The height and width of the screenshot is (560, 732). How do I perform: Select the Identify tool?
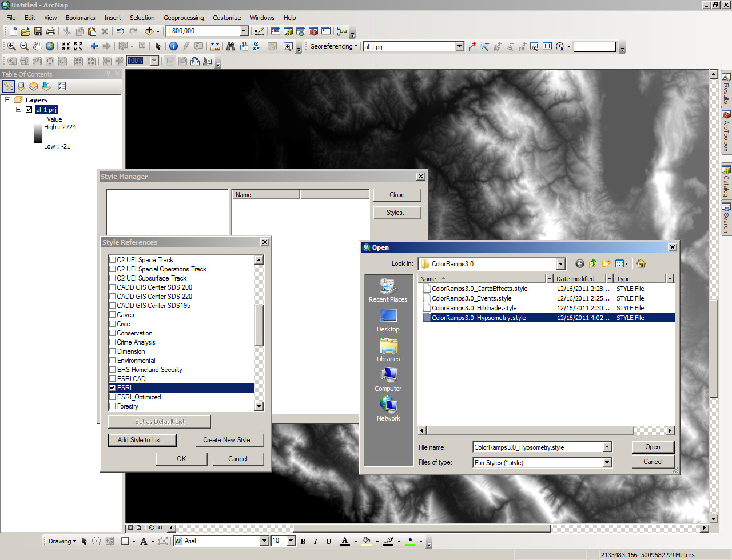(x=173, y=46)
